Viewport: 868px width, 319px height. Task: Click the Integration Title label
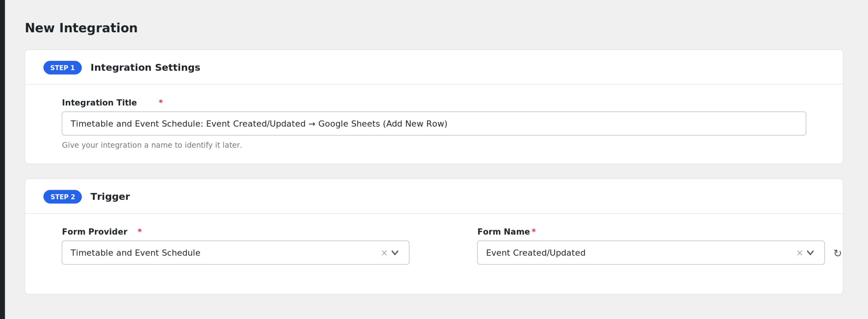pos(99,102)
